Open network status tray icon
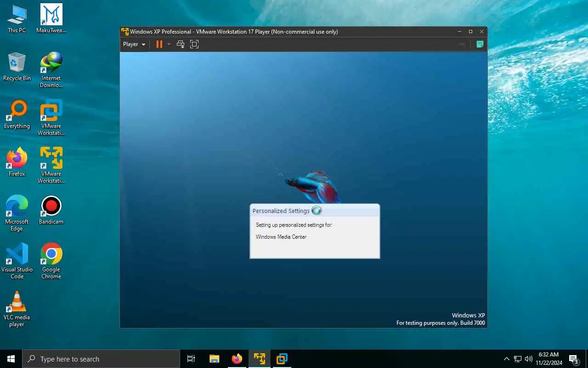This screenshot has height=368, width=588. (518, 359)
